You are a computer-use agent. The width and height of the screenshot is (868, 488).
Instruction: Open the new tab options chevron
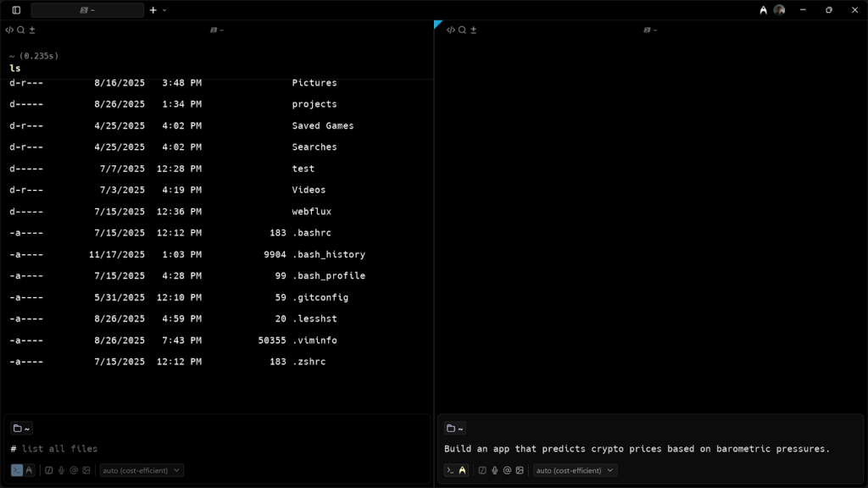164,10
